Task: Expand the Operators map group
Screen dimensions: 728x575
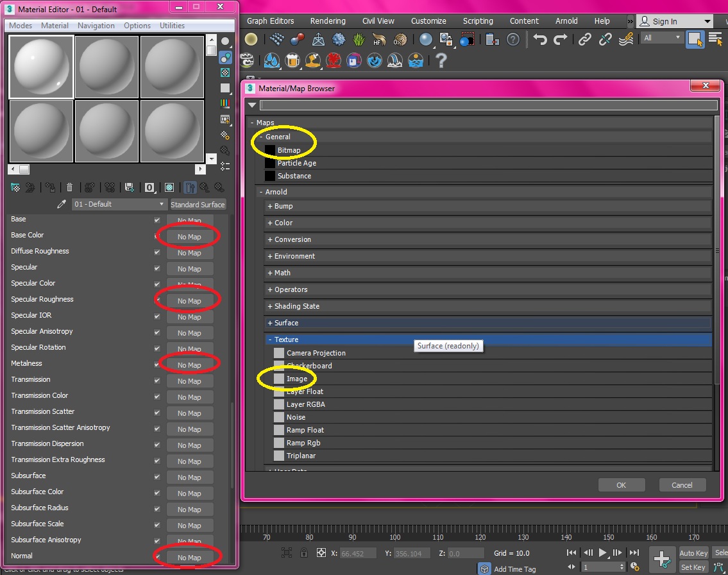Action: point(270,290)
